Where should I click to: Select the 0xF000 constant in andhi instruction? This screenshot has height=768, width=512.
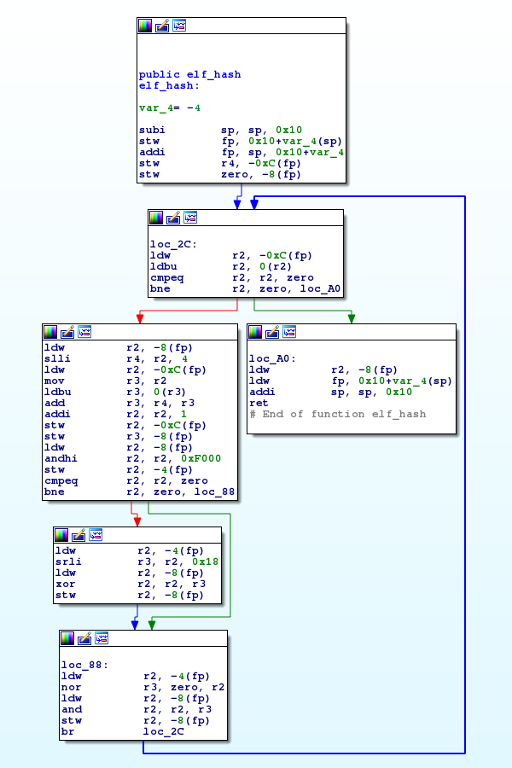[x=201, y=458]
